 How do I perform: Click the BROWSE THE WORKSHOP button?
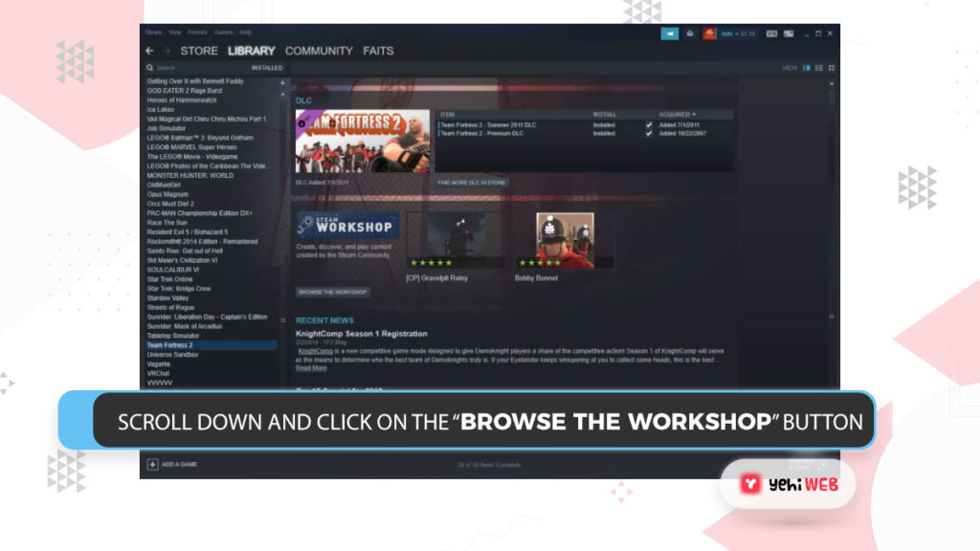[332, 292]
